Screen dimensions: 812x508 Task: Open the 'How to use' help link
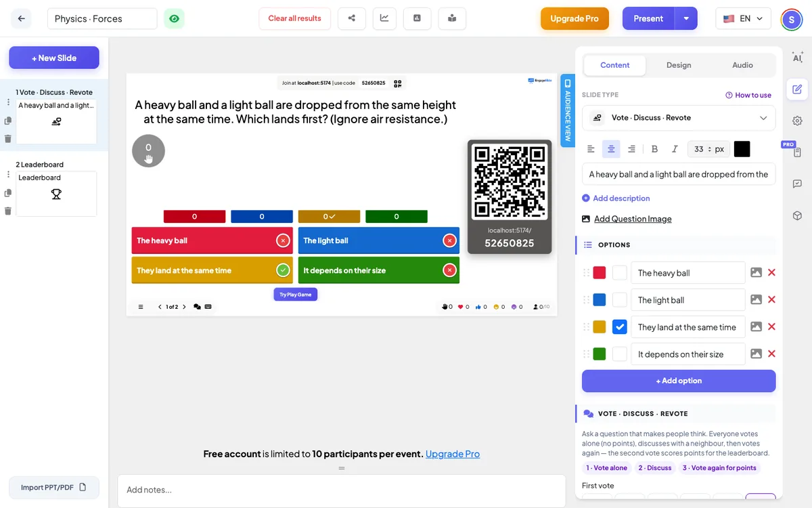[748, 95]
